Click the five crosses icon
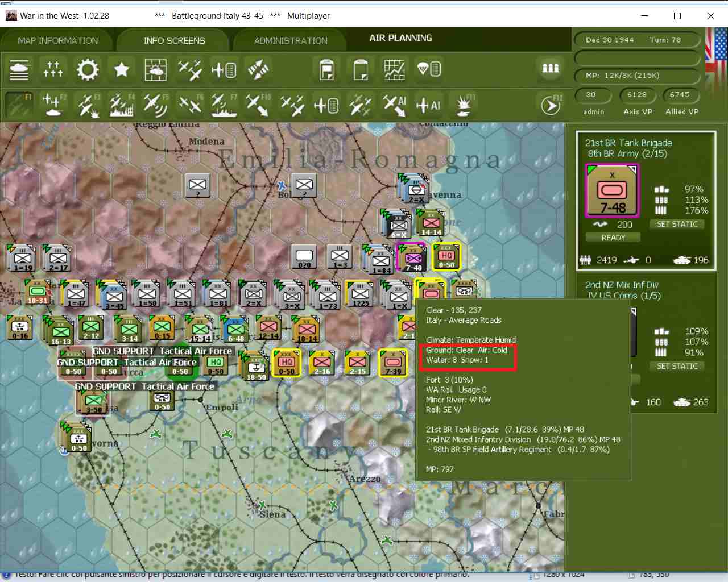728x582 pixels. [53, 69]
